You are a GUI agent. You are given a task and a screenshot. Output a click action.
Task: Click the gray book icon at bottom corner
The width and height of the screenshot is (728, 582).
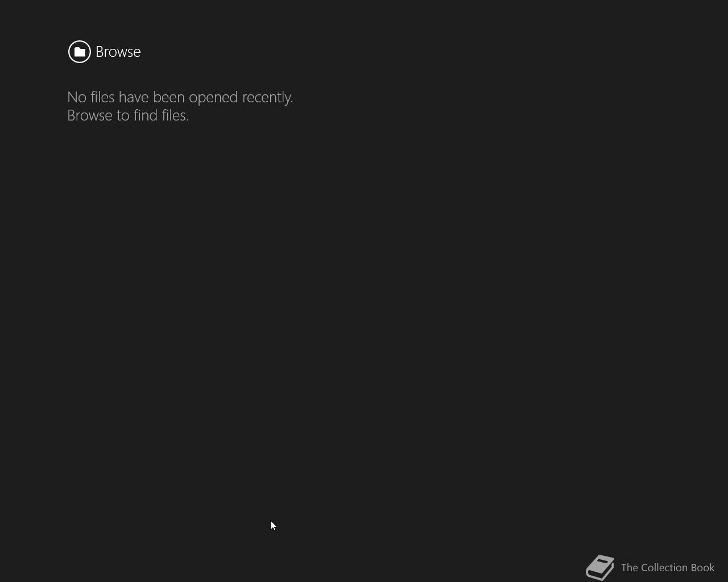(600, 567)
